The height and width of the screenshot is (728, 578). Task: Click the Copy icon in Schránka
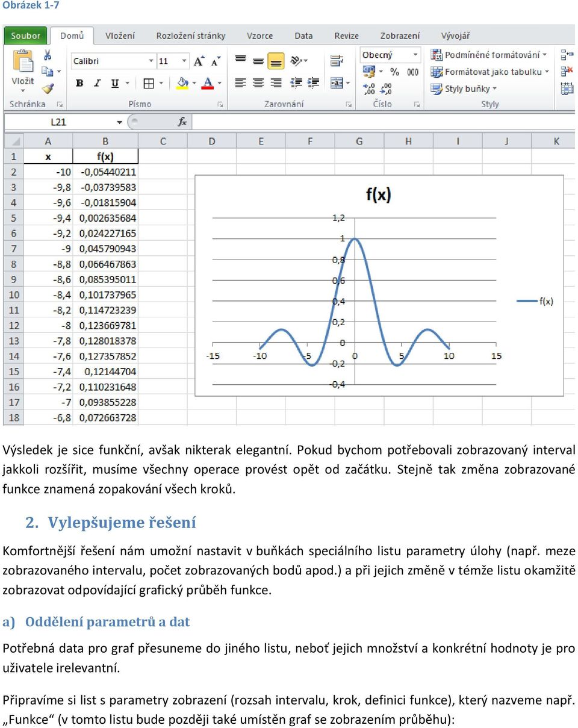click(48, 72)
